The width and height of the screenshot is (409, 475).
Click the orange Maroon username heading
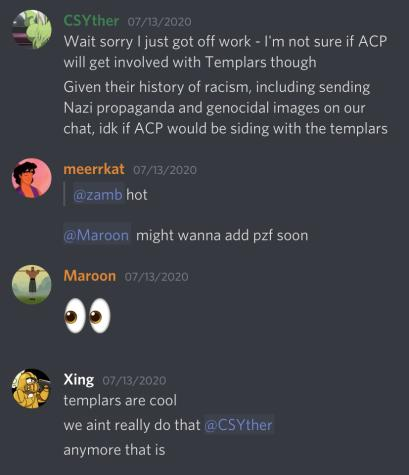click(90, 276)
